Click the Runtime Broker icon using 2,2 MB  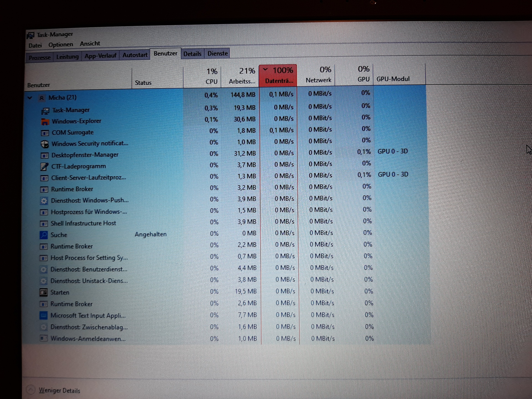(44, 247)
